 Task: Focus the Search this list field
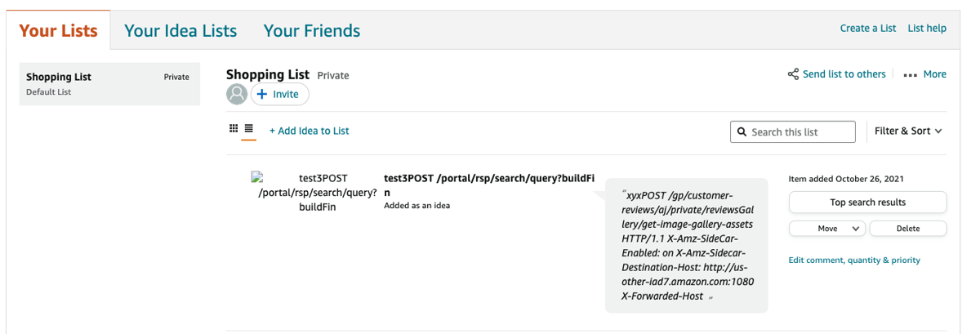coord(793,131)
